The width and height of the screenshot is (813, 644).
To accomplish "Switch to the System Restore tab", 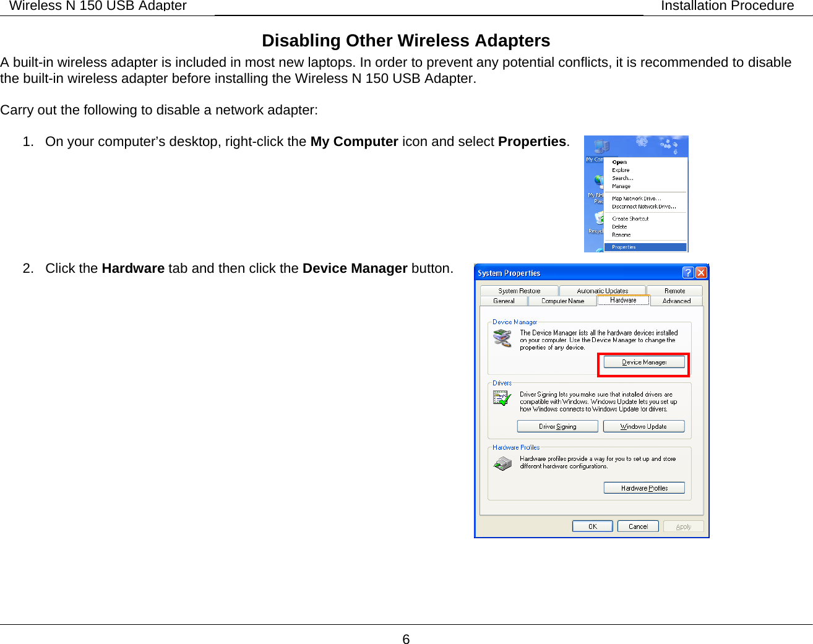I will [518, 290].
